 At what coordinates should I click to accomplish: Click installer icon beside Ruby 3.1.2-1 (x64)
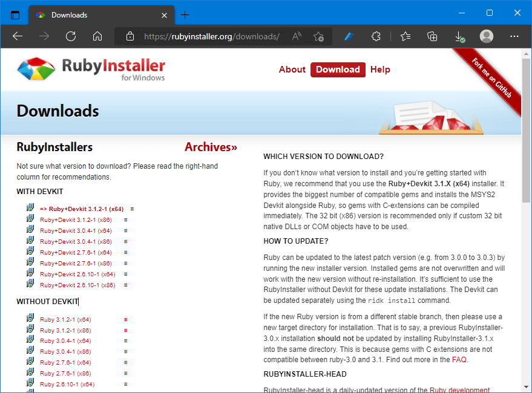pyautogui.click(x=30, y=317)
